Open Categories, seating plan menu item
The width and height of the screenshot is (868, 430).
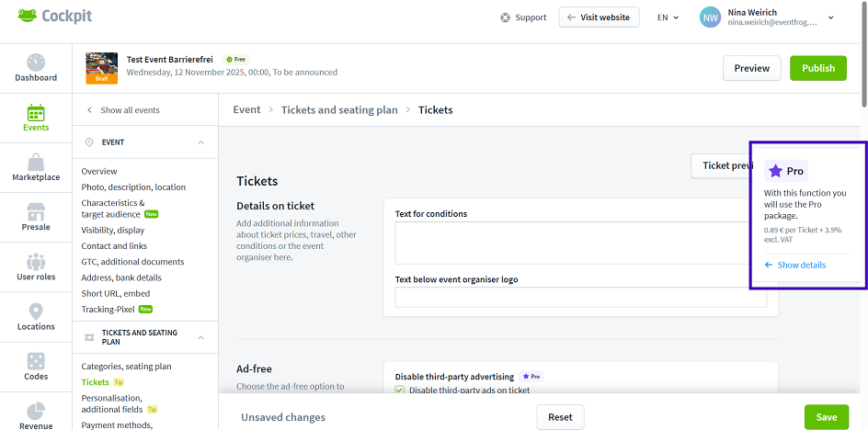126,367
